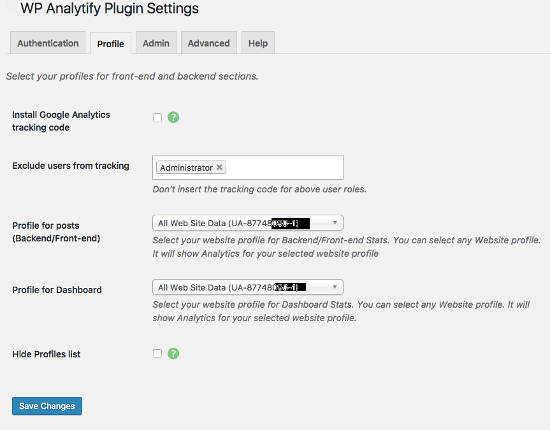Click the 'Profile for posts (Backend/Front-end)' label
This screenshot has height=430, width=550.
pyautogui.click(x=56, y=232)
